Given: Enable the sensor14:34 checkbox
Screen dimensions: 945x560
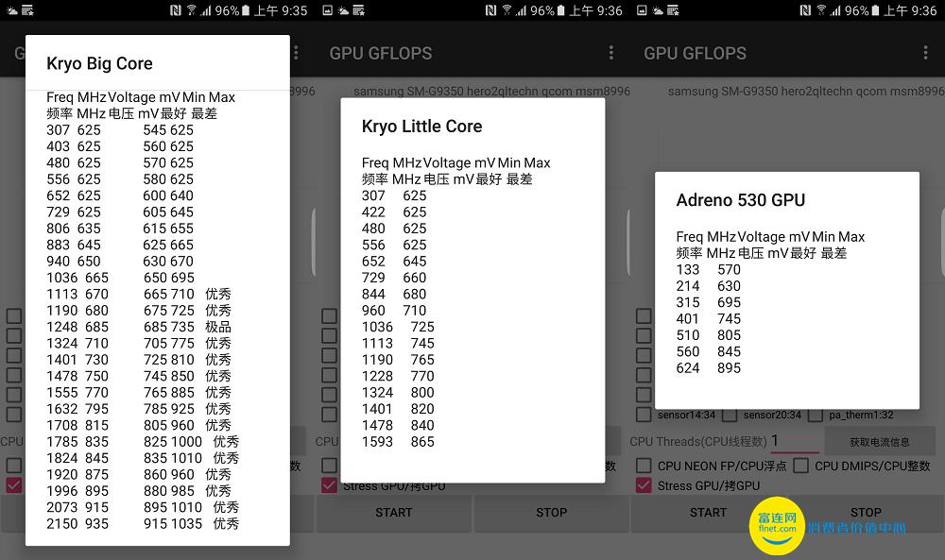Looking at the screenshot, I should click(x=645, y=414).
